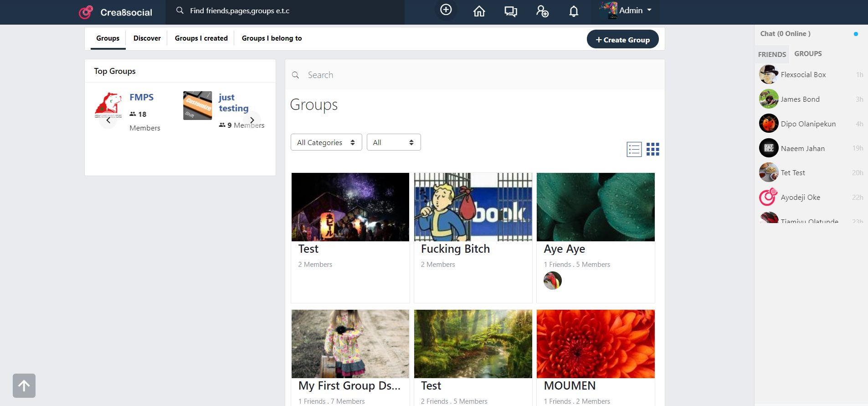Click the red flower MOUMEN thumbnail
The image size is (868, 406).
coord(596,344)
